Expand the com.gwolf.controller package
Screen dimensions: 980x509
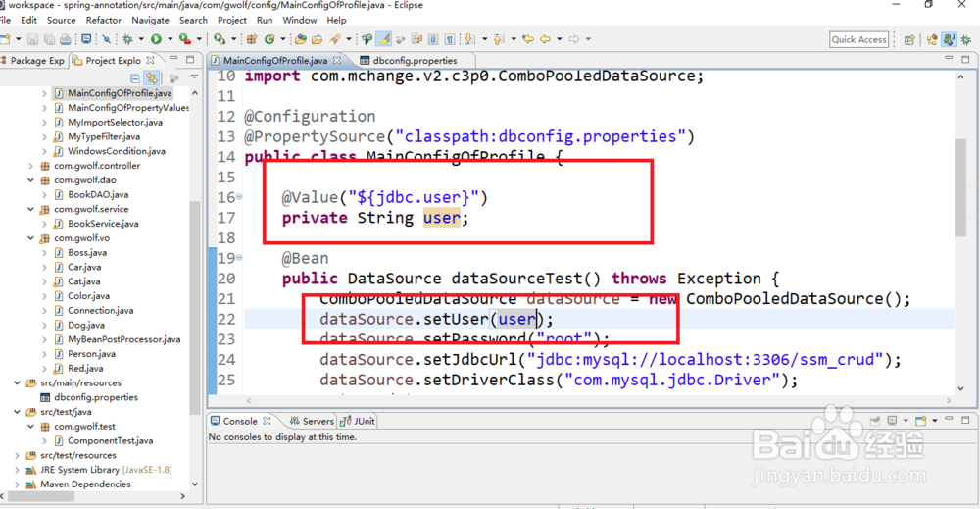(30, 166)
